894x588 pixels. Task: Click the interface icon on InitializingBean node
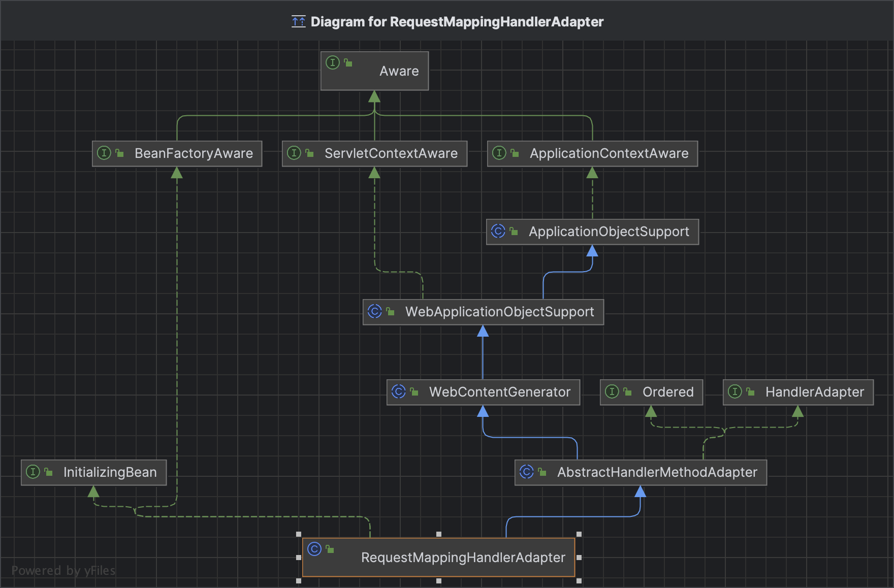33,472
